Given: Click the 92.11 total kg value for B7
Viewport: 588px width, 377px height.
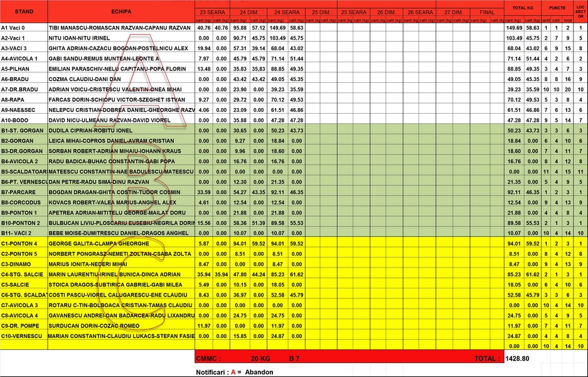Looking at the screenshot, I should [514, 192].
